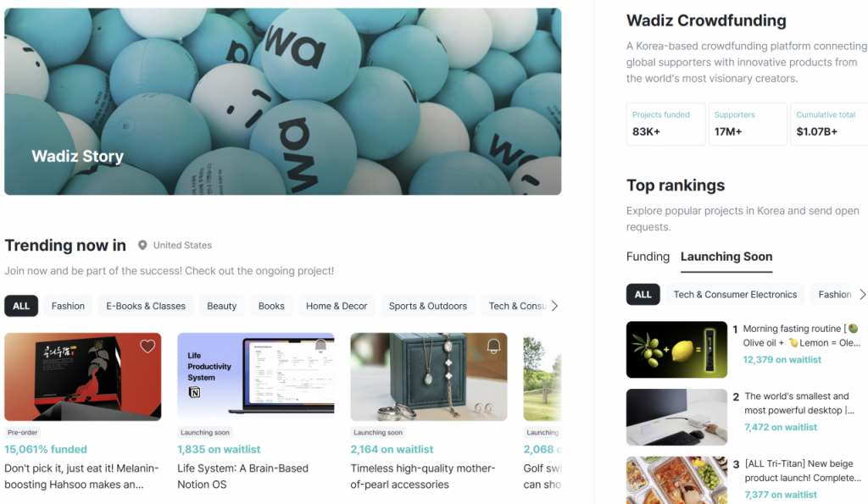Open olive oil lemon product thumbnail
The image size is (868, 504).
click(676, 350)
